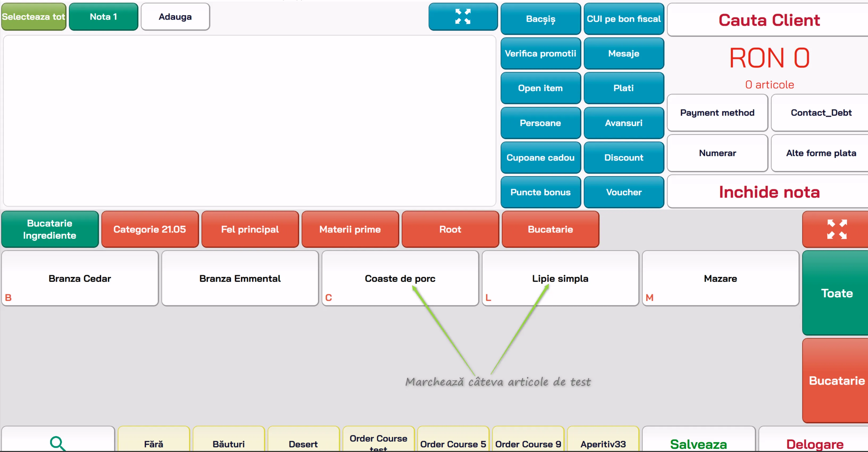
Task: Click the Persoane button
Action: pos(540,123)
